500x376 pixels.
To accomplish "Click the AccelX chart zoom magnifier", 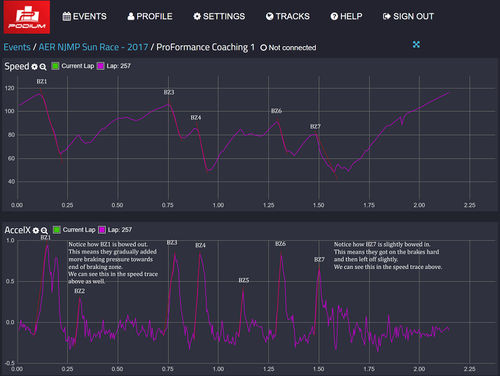I will tap(44, 230).
